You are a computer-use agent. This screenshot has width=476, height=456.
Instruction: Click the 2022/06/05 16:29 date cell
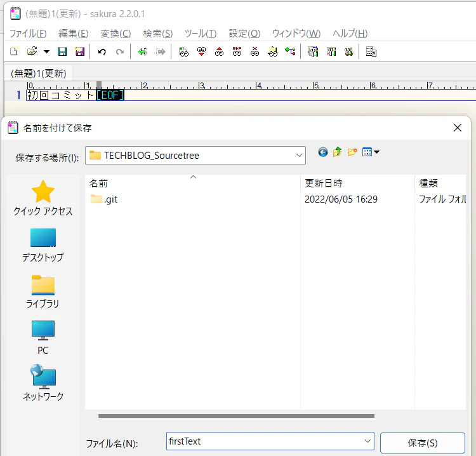coord(341,199)
